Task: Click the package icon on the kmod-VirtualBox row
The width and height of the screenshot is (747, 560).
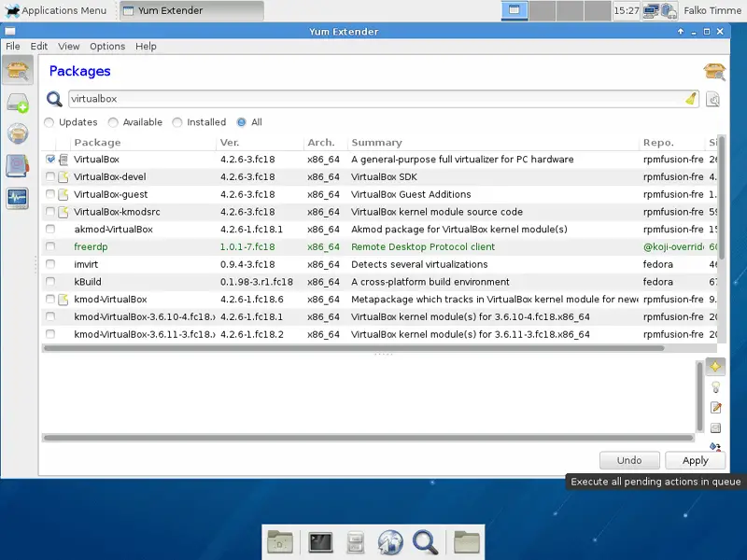Action: coord(63,300)
